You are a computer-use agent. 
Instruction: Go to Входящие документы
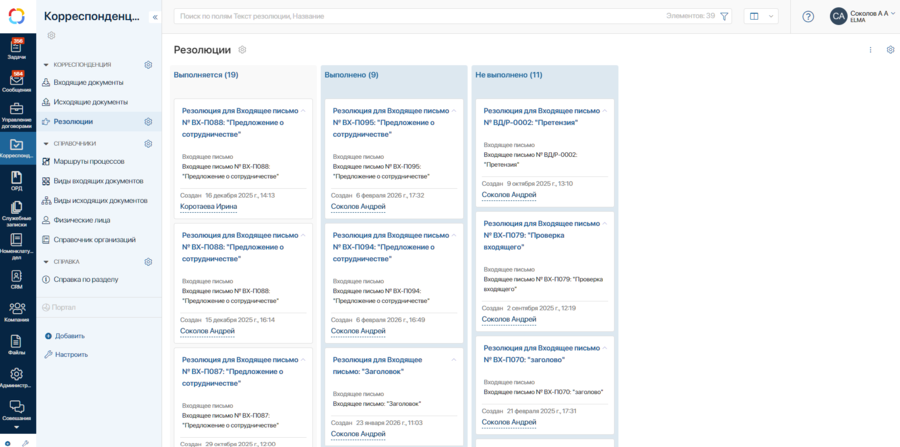tap(88, 82)
